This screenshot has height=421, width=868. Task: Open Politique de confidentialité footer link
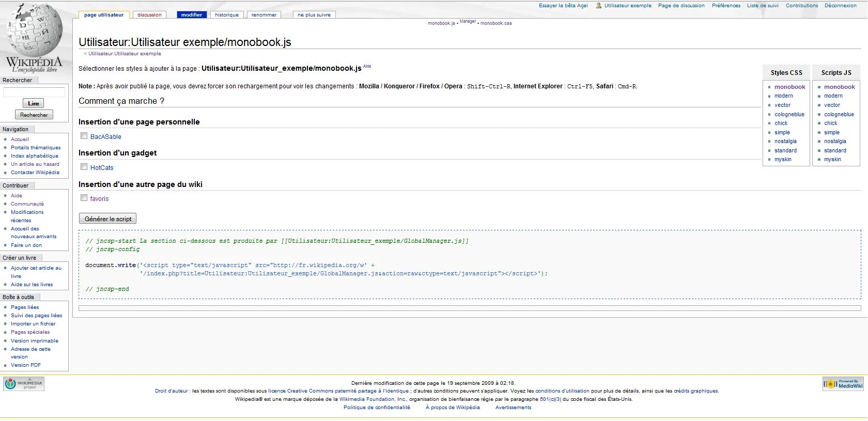377,408
